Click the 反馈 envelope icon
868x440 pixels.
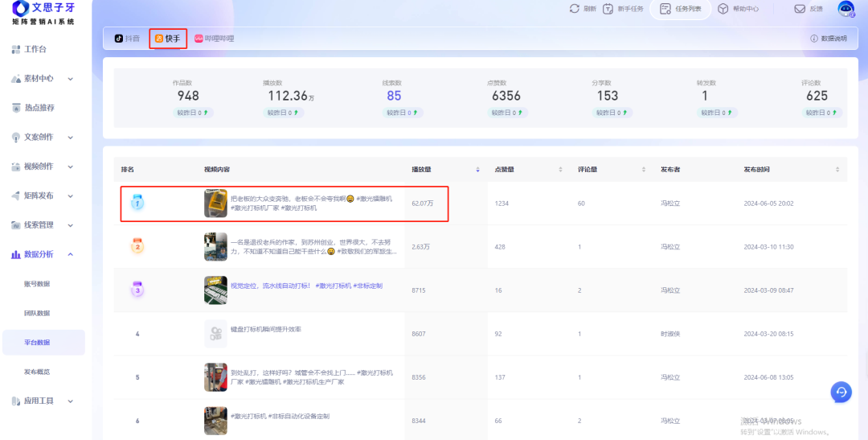click(800, 9)
